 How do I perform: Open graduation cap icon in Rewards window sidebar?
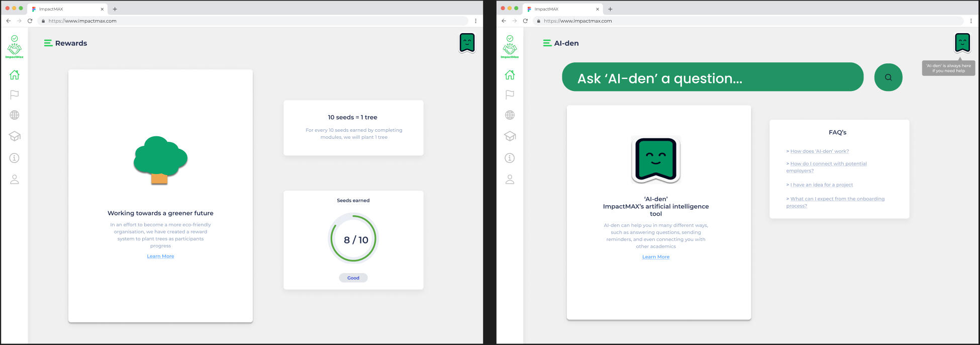click(15, 136)
